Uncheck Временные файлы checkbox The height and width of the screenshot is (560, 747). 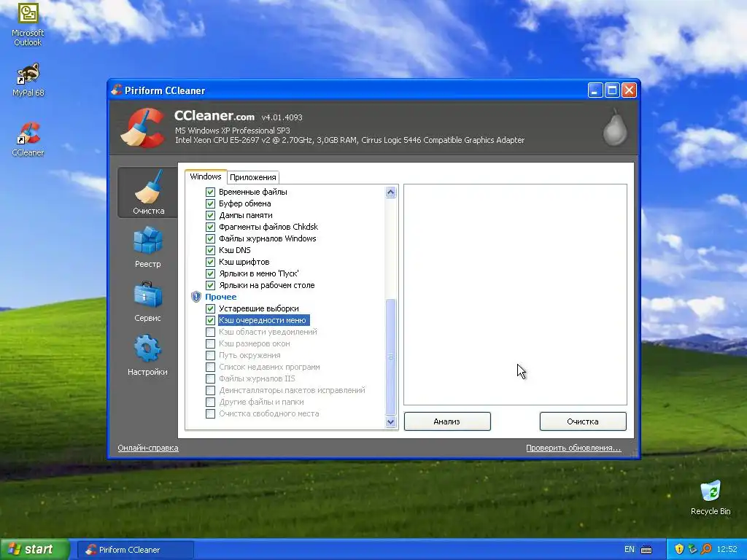(x=210, y=192)
